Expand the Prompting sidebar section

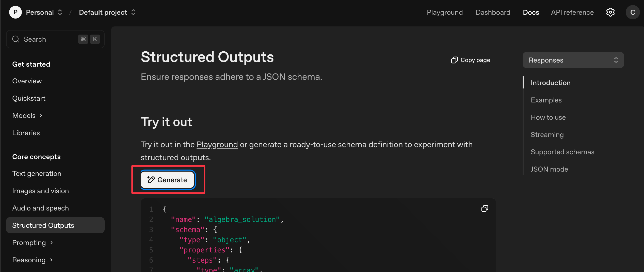point(33,243)
